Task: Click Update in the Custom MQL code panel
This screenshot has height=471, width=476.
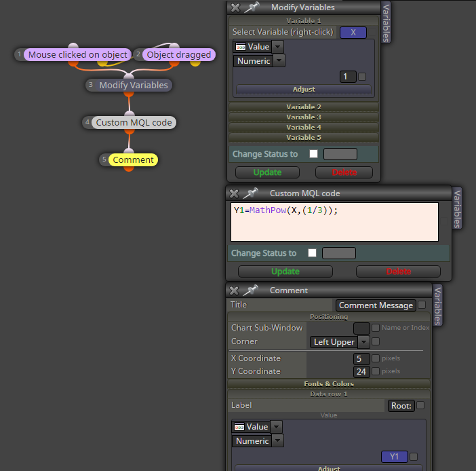Action: (285, 271)
